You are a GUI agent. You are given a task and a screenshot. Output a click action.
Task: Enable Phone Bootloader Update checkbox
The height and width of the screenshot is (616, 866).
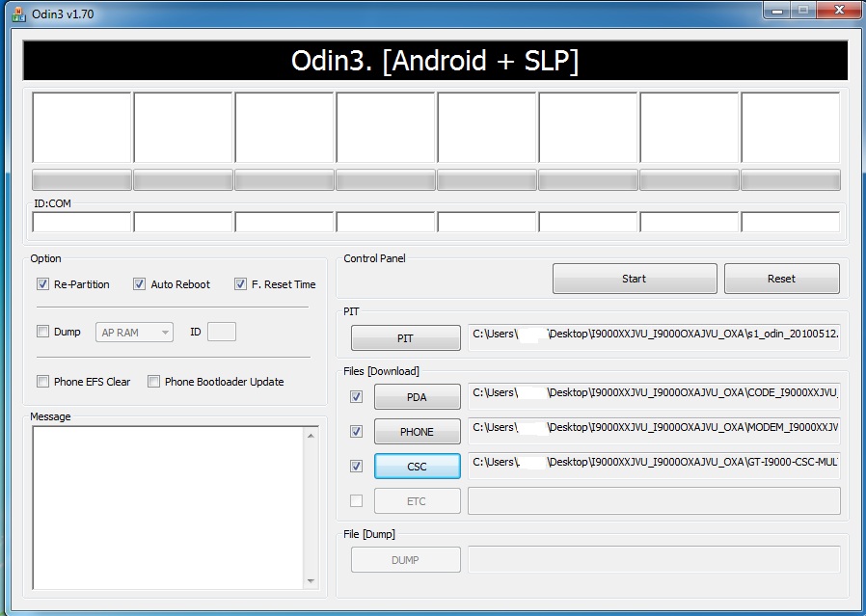tap(153, 382)
